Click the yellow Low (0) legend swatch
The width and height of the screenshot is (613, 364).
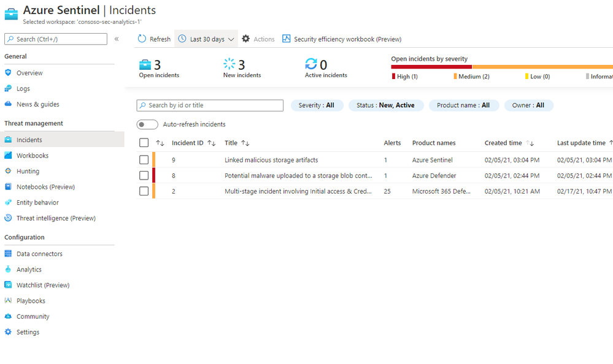coord(526,76)
